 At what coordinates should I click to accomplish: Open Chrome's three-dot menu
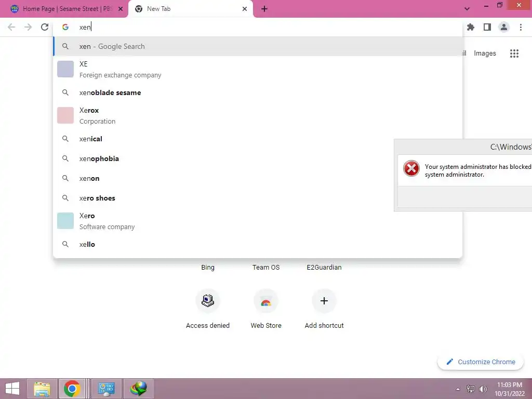521,27
